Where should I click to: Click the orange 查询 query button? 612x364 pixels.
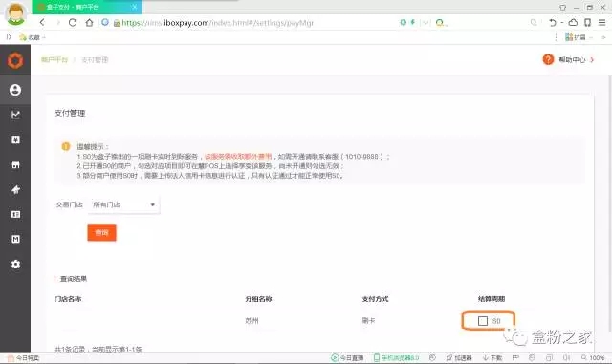click(x=102, y=232)
